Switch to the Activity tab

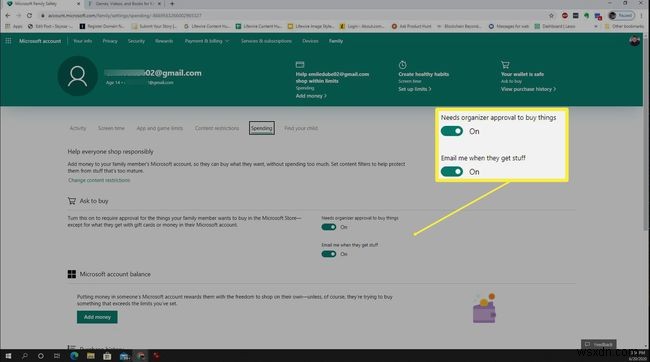[x=78, y=128]
